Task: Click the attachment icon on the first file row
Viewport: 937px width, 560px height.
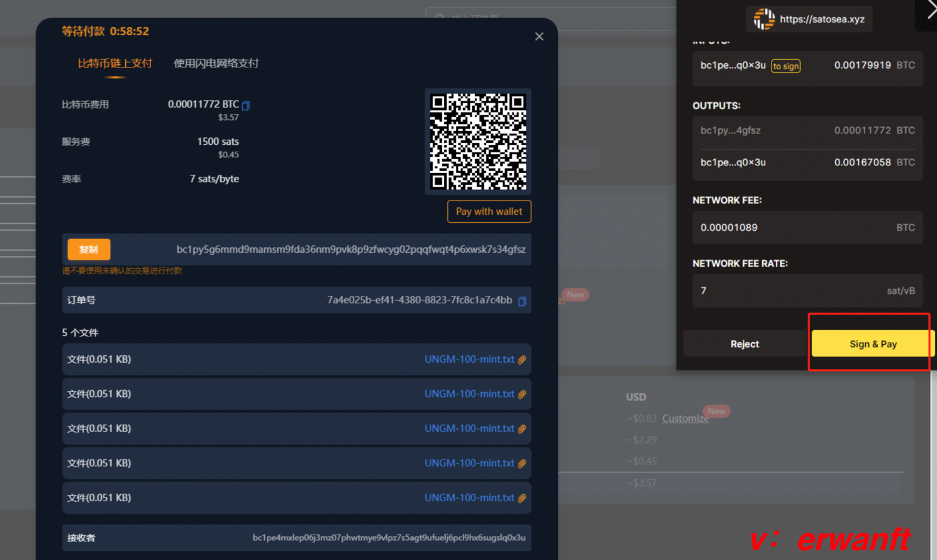Action: pos(522,360)
